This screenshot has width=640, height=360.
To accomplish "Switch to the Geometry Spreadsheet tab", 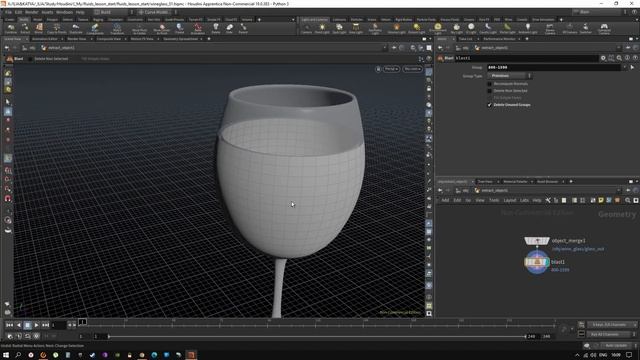I will (x=180, y=39).
